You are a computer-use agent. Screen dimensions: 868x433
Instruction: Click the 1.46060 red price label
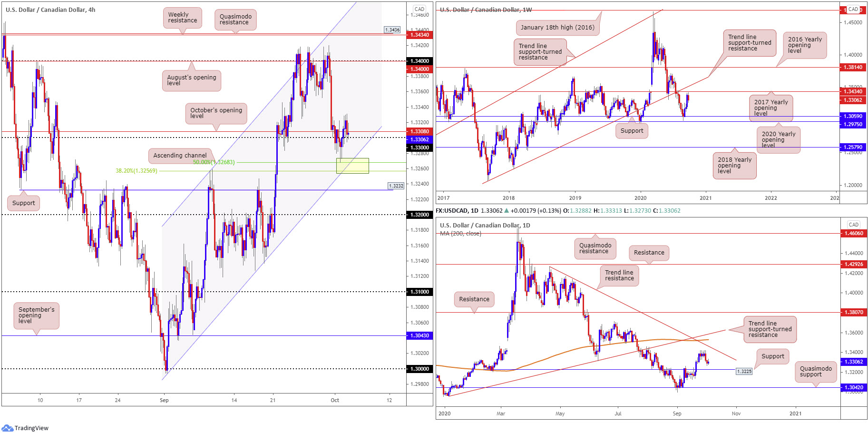853,233
